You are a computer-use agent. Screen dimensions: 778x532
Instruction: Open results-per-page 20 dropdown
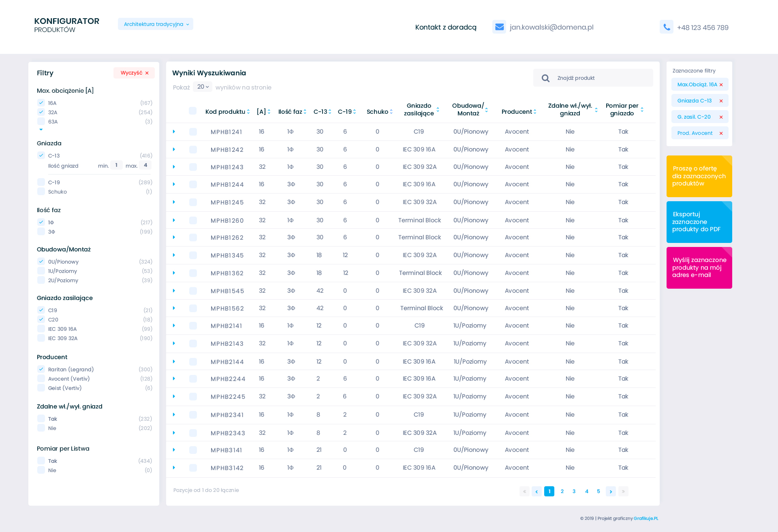tap(203, 87)
